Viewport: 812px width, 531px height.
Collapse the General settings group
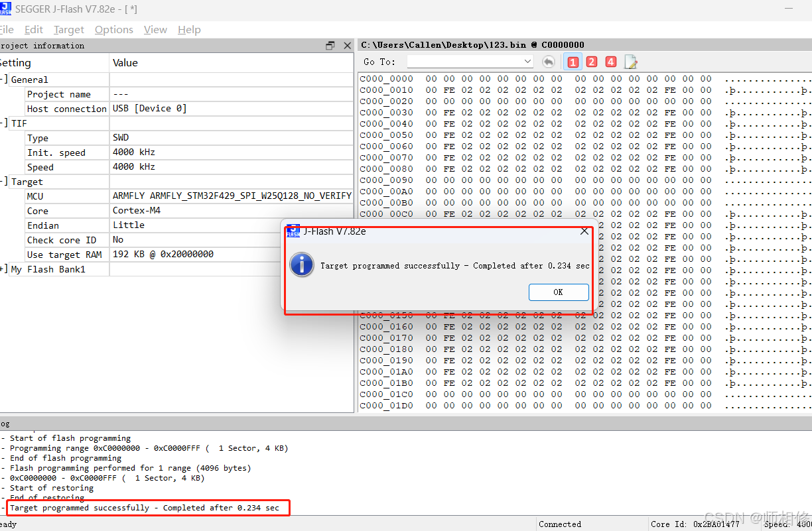click(x=3, y=80)
